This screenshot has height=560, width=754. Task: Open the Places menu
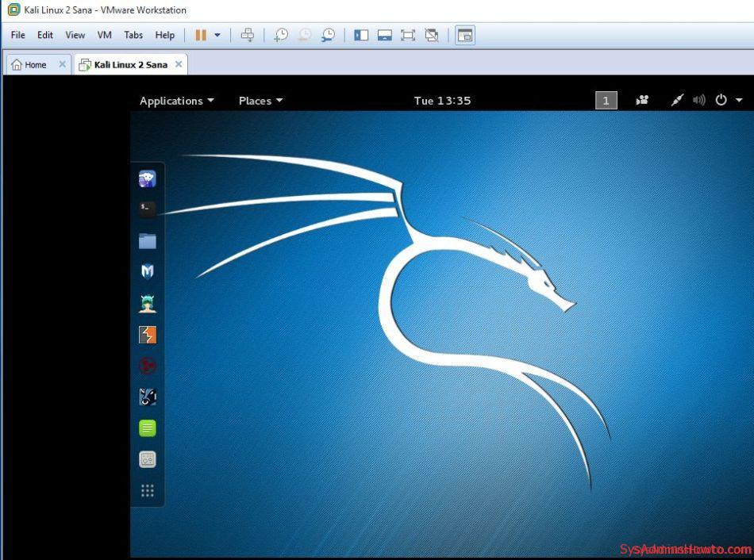point(260,101)
